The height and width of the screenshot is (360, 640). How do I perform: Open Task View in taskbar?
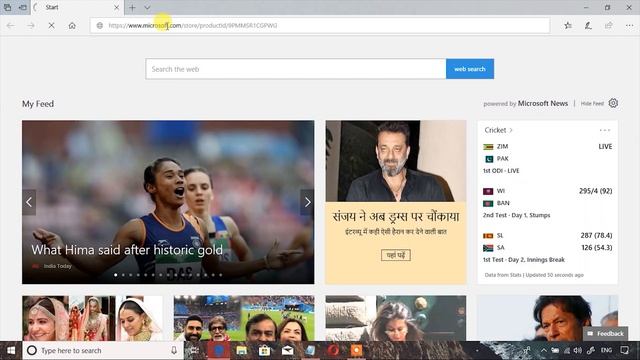tap(194, 351)
